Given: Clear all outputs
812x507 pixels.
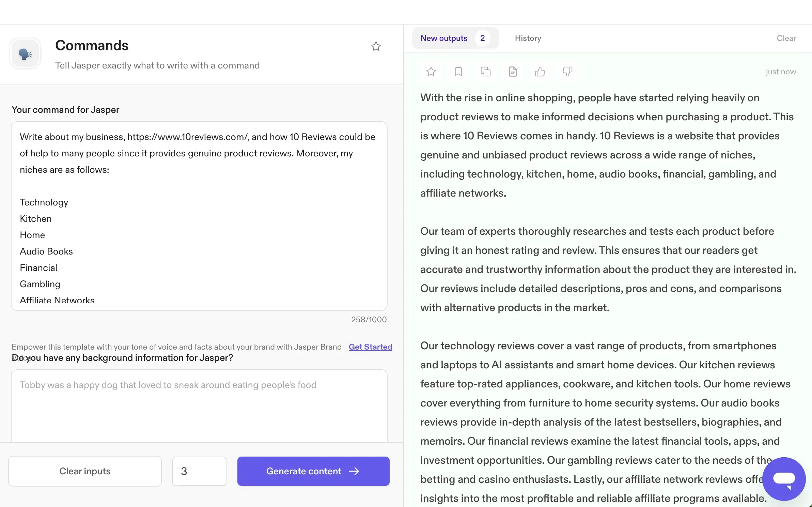Looking at the screenshot, I should (x=786, y=38).
